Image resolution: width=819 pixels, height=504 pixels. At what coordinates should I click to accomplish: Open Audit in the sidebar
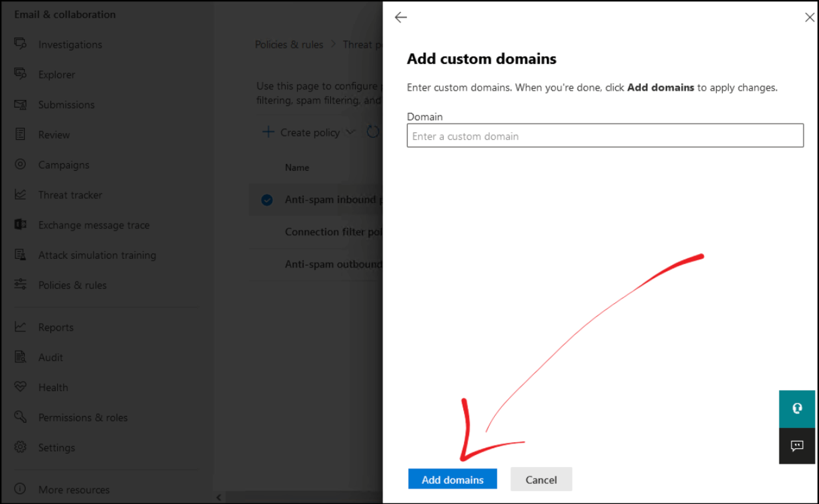[50, 358]
